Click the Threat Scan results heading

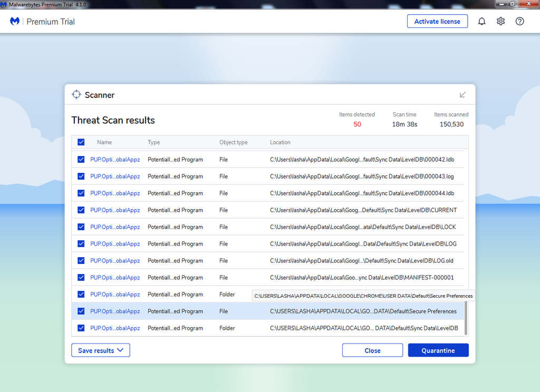[x=113, y=120]
